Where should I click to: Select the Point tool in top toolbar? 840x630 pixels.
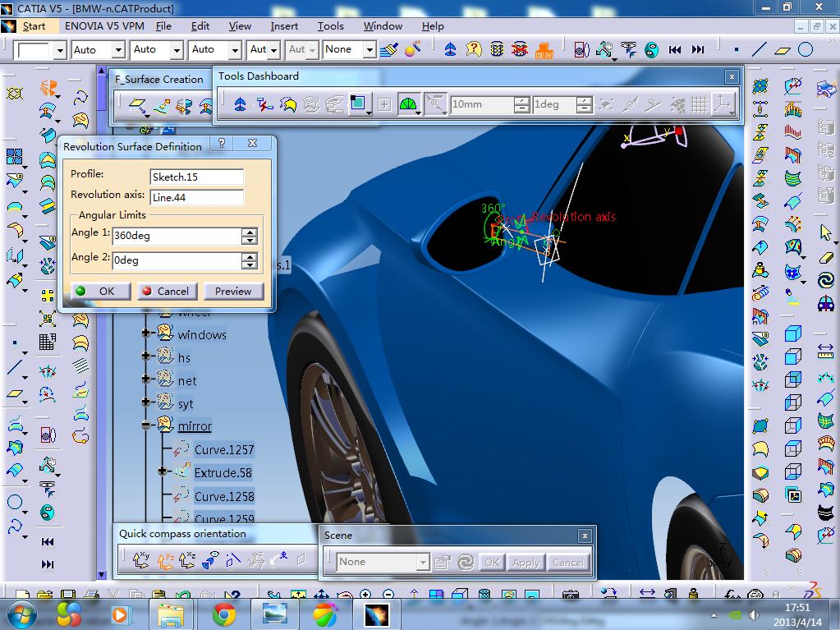737,50
